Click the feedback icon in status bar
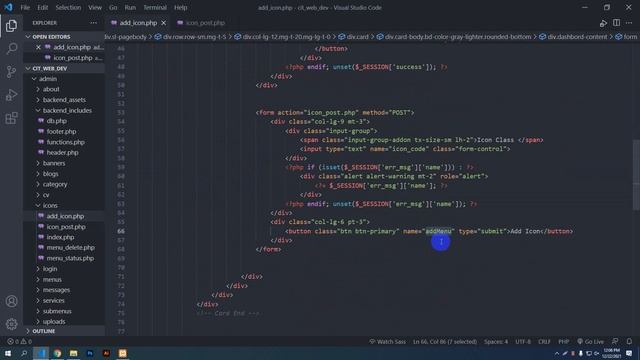 [x=615, y=341]
